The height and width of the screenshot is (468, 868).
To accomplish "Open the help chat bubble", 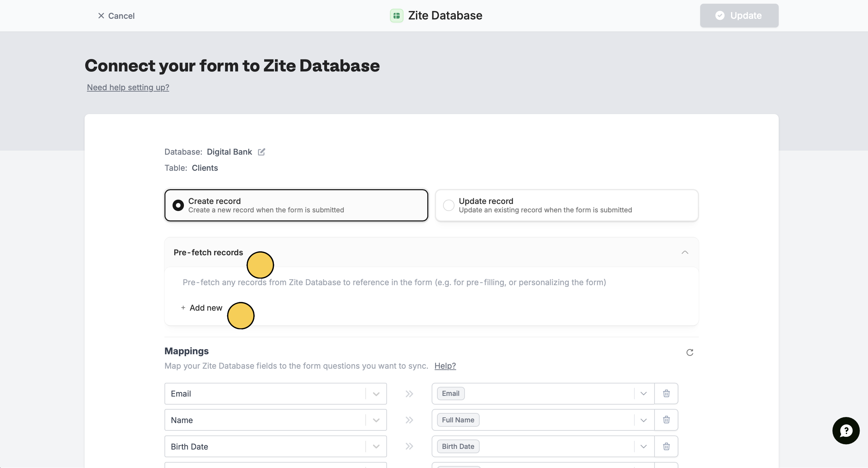I will (x=846, y=430).
